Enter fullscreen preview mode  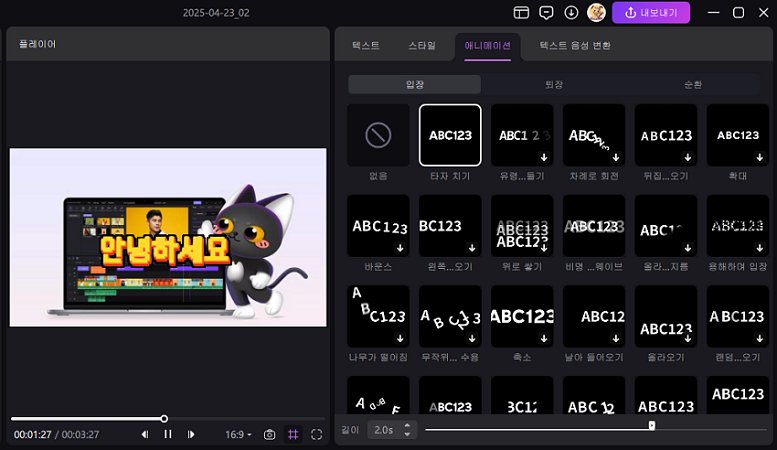pos(316,435)
